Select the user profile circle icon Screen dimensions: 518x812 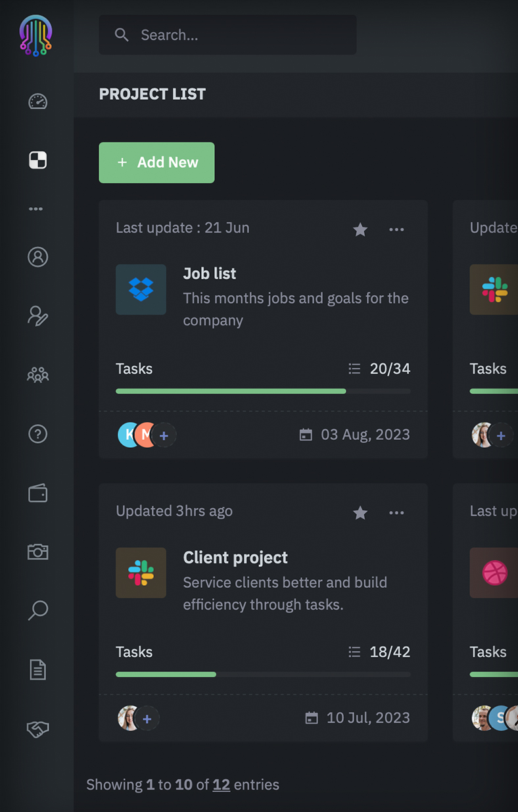point(37,257)
